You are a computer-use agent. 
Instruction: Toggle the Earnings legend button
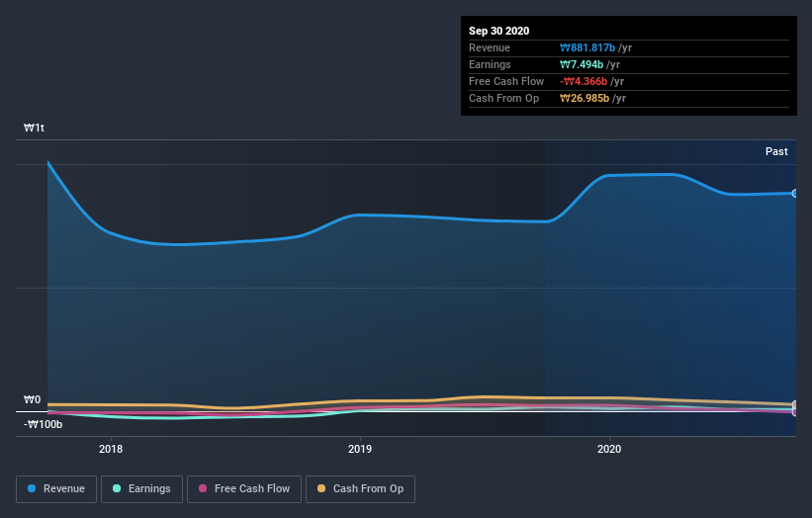click(141, 489)
